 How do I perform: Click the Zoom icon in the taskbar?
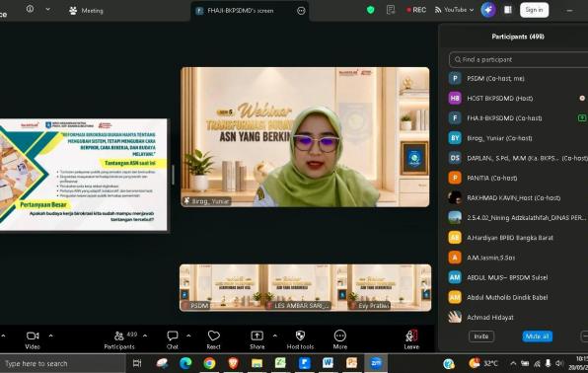click(x=375, y=363)
